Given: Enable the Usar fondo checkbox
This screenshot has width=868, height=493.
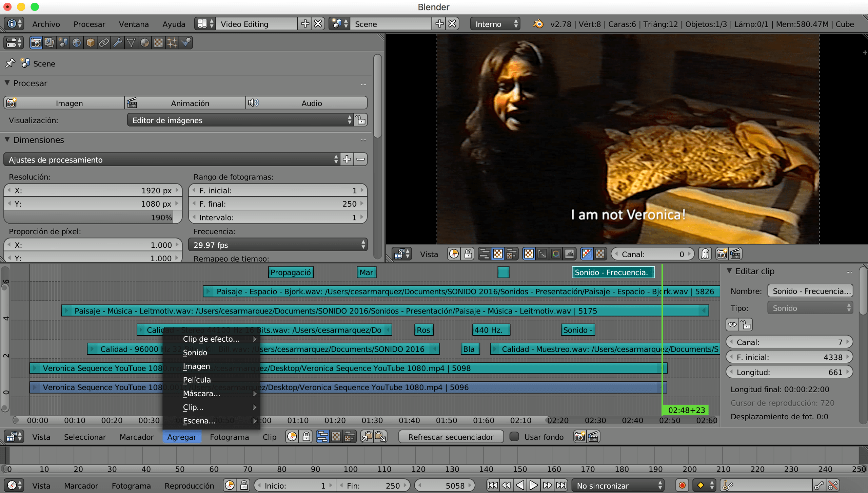Looking at the screenshot, I should click(514, 437).
